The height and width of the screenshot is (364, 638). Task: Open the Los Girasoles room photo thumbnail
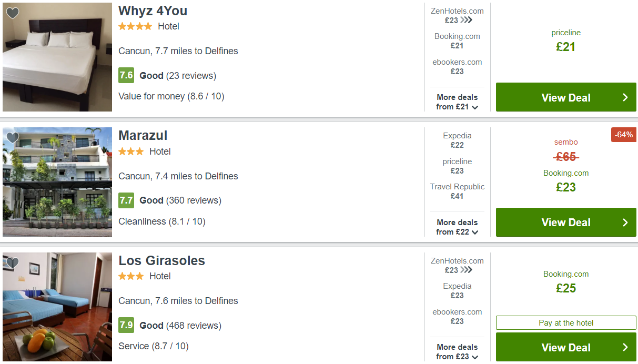tap(57, 307)
